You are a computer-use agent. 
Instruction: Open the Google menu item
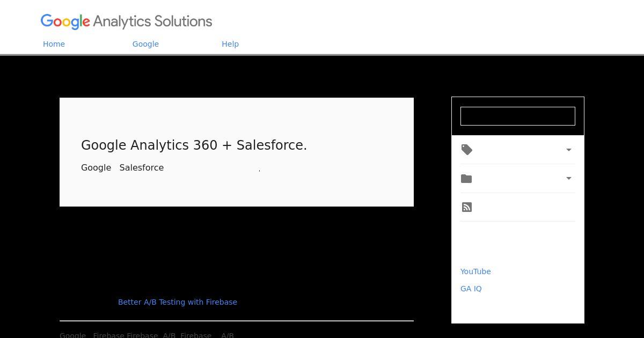click(145, 44)
